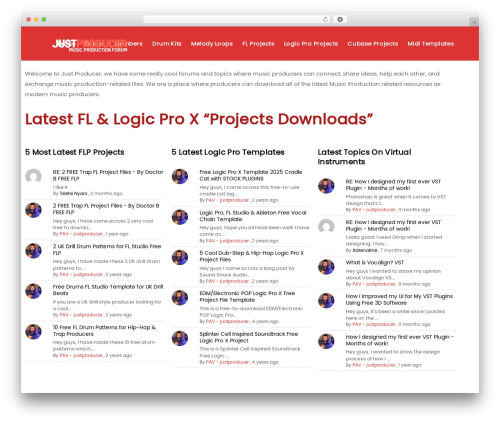Screen dimensions: 500x423
Task: Open Adrenaline's reply RE: How I designed my first VST
Action: click(x=393, y=226)
